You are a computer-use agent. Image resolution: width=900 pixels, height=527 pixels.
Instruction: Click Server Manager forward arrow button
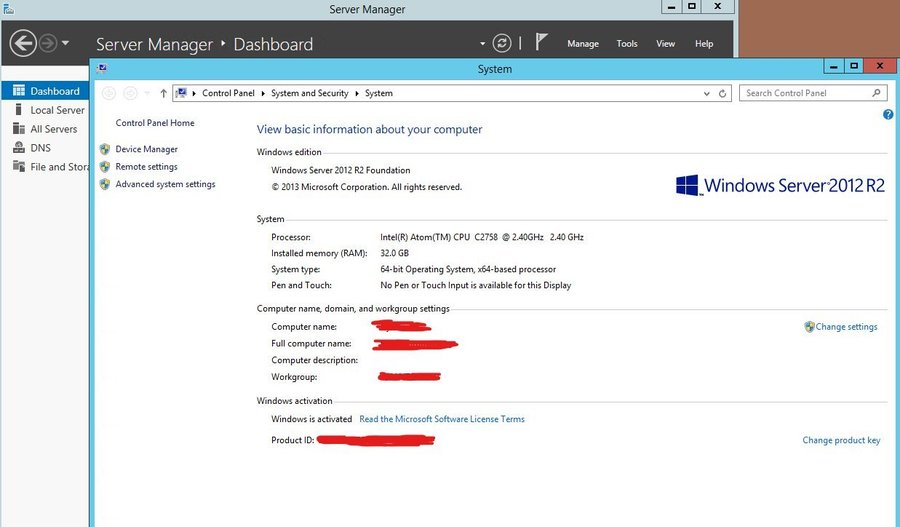click(x=48, y=43)
